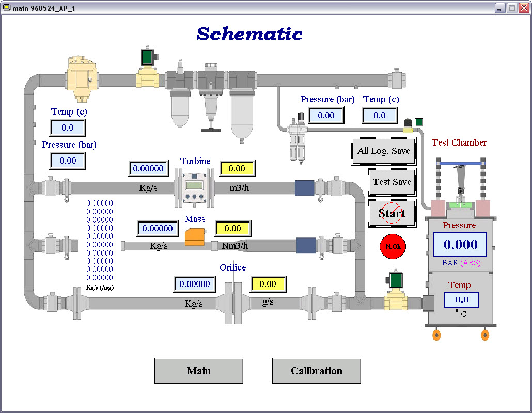Click the blue valve block on Turbine line
The height and width of the screenshot is (413, 532).
305,188
